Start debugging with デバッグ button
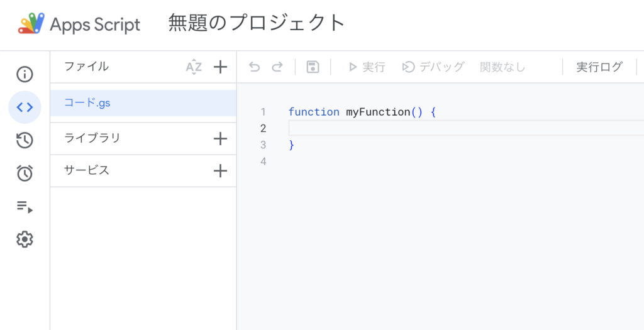 tap(433, 67)
